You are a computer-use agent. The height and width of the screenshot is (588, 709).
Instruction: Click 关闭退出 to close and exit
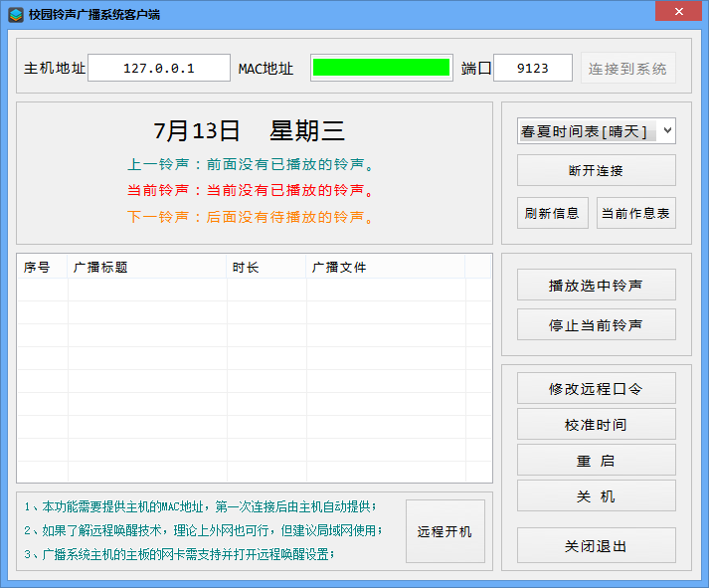click(x=596, y=546)
